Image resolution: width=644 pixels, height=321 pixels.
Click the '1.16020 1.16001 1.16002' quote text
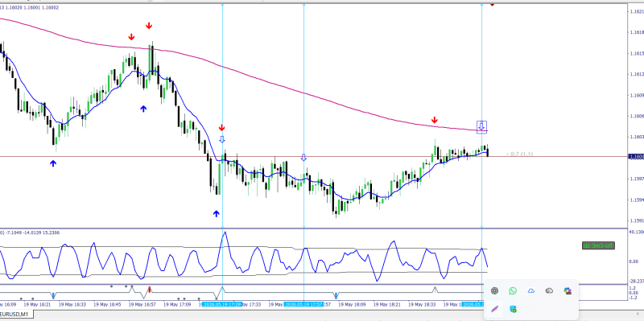click(31, 7)
